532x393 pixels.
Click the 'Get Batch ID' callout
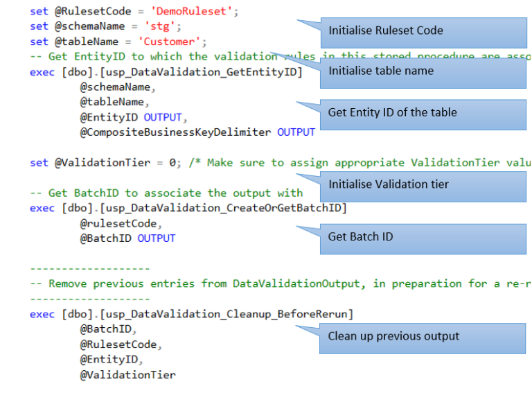tap(423, 239)
